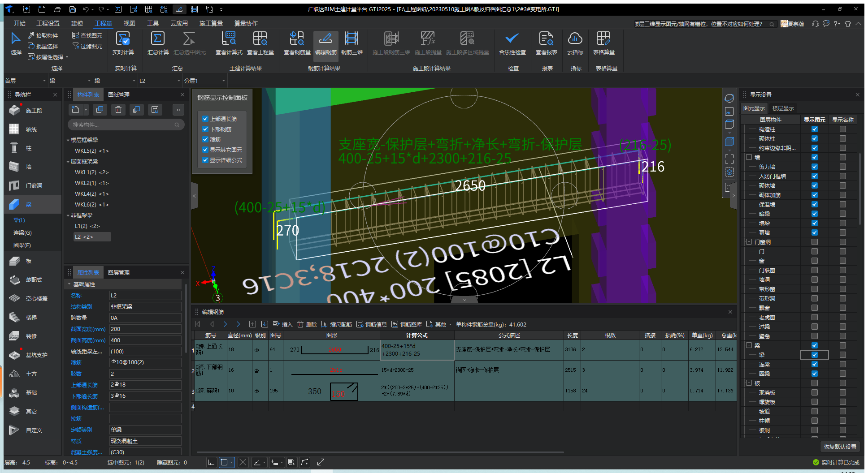The height and width of the screenshot is (473, 868).
Task: Switch to 图纸管理 tab
Action: point(119,95)
